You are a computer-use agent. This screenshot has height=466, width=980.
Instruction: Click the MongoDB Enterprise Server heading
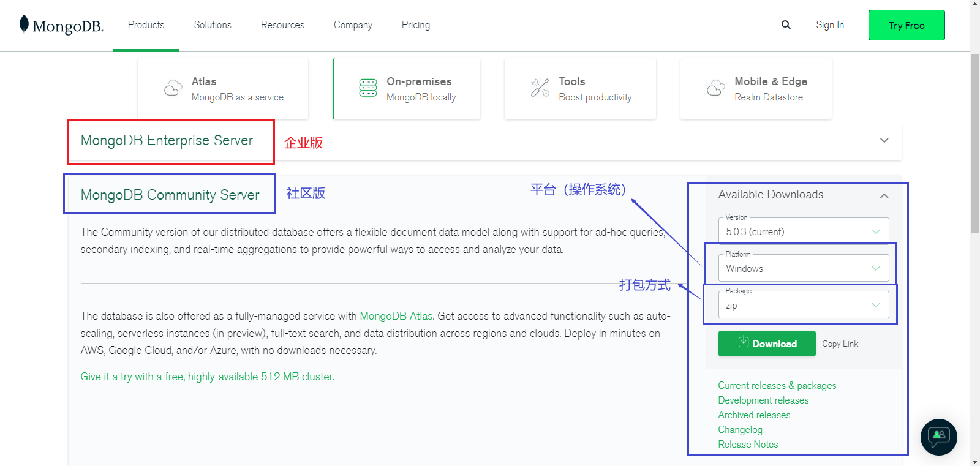coord(167,141)
